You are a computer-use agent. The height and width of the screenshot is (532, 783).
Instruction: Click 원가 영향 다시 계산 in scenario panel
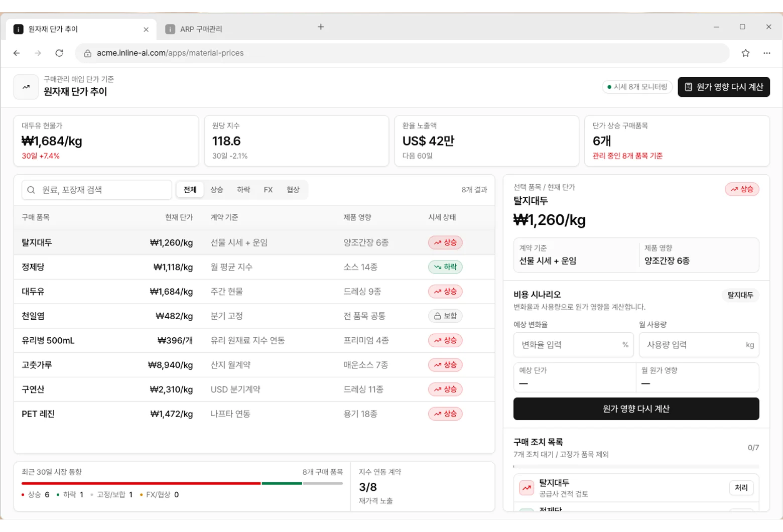tap(636, 409)
